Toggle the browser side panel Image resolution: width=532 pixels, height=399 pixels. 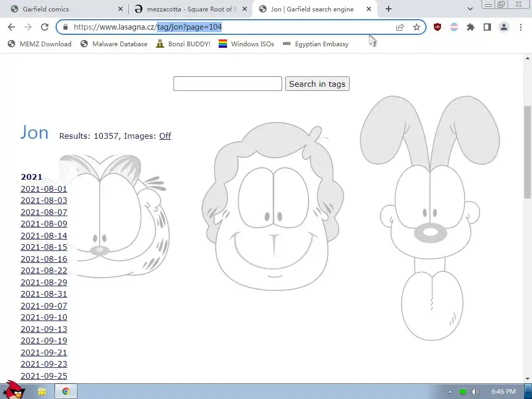[487, 27]
